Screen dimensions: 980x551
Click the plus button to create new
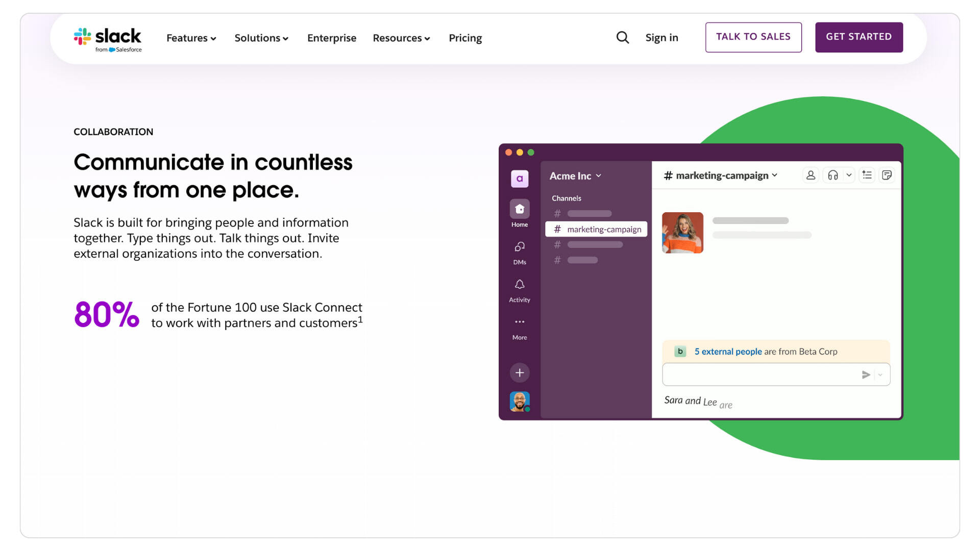tap(519, 372)
